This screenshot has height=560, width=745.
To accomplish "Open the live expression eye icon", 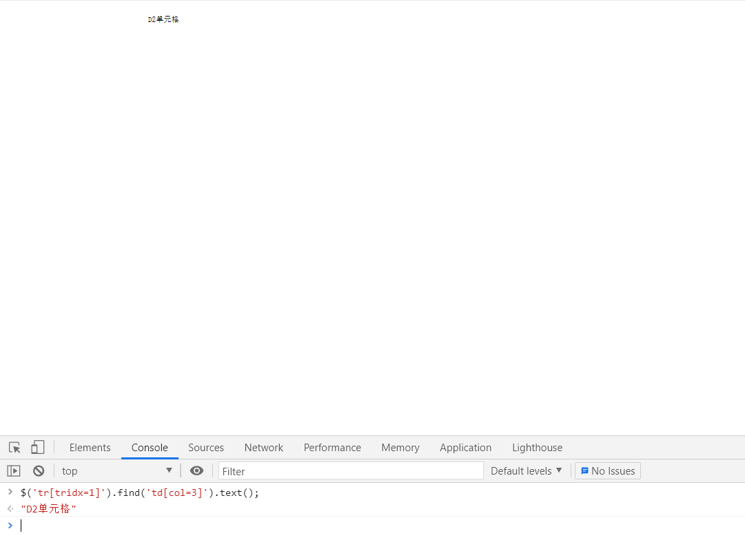I will point(196,470).
